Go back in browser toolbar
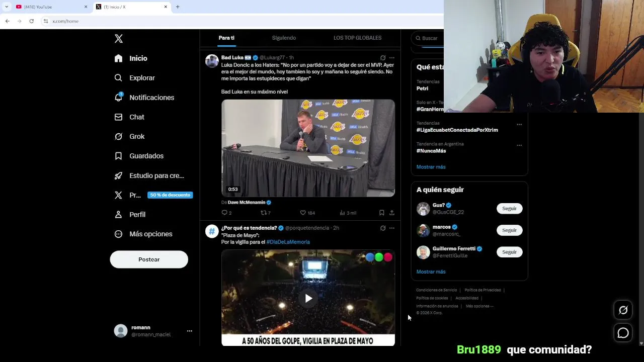Screen dimensions: 644x362 (7, 21)
